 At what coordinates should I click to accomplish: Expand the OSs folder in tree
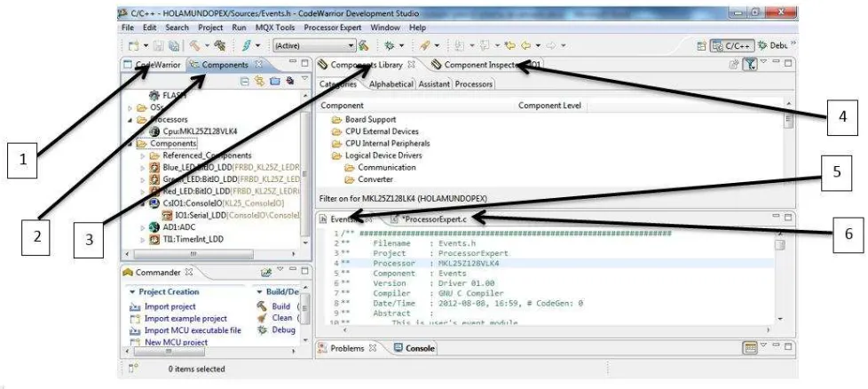pos(130,107)
